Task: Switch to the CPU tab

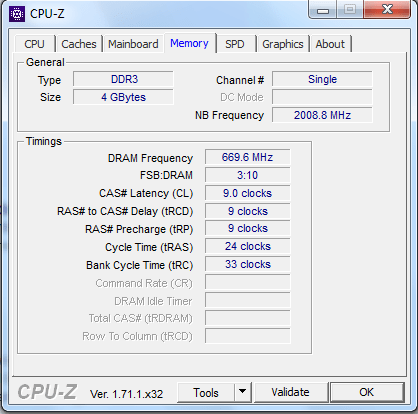Action: (34, 44)
